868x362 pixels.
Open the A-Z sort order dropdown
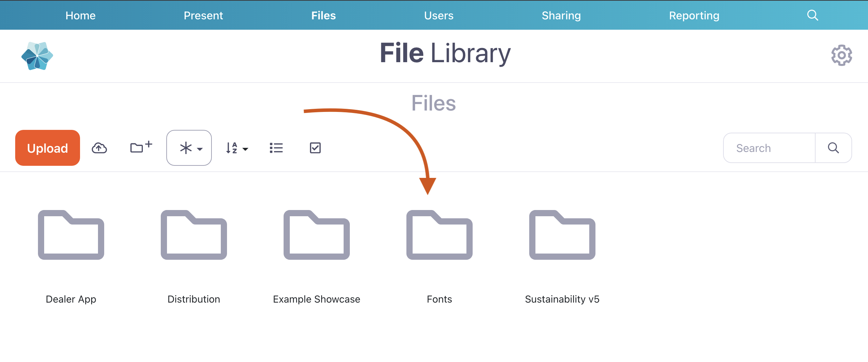tap(237, 148)
